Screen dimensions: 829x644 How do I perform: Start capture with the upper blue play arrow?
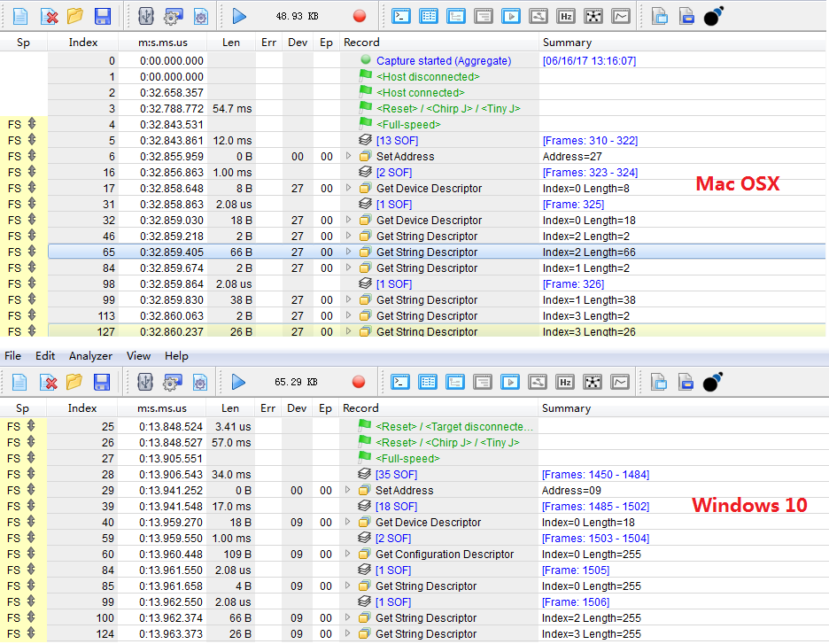pos(239,16)
